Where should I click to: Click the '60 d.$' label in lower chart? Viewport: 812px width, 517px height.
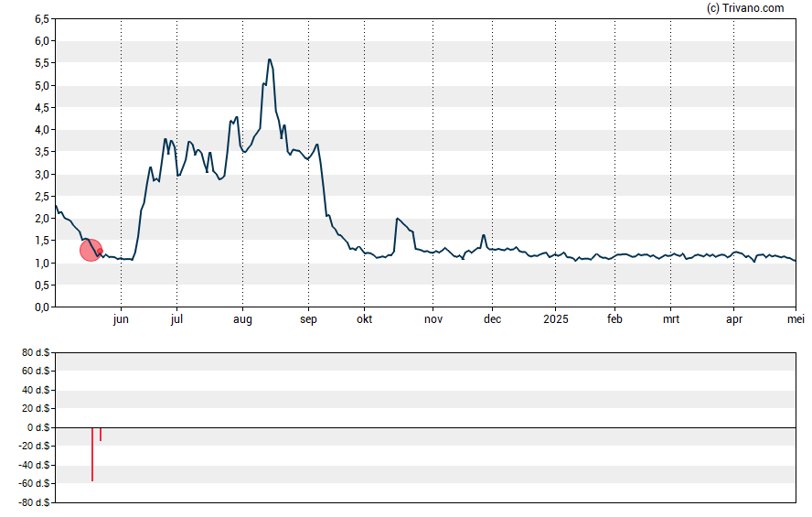[x=36, y=371]
